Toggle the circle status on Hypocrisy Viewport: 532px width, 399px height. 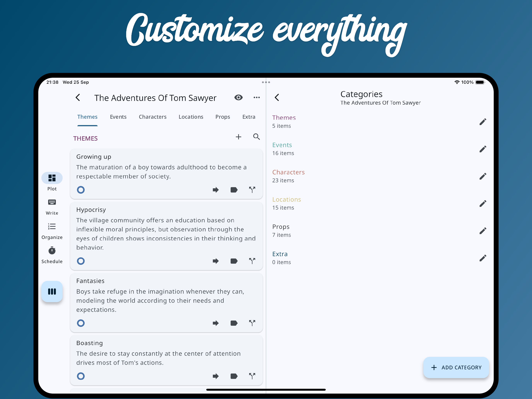click(x=81, y=261)
